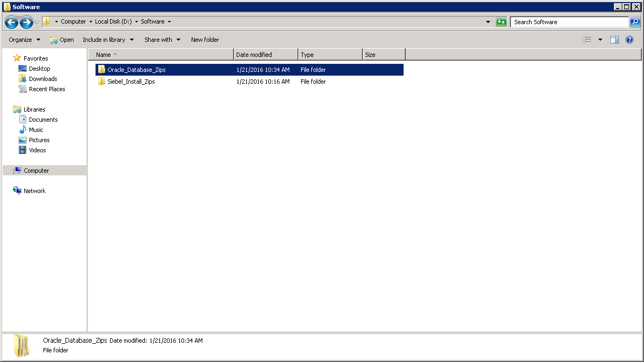Select the Oracle_Database_Zips folder icon
Screen dimensions: 644x362
click(101, 70)
